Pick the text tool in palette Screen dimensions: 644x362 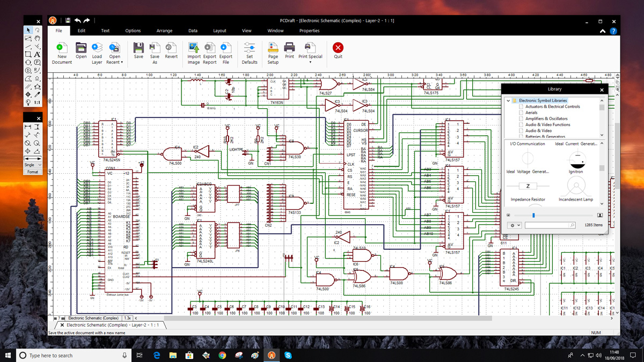click(x=37, y=54)
